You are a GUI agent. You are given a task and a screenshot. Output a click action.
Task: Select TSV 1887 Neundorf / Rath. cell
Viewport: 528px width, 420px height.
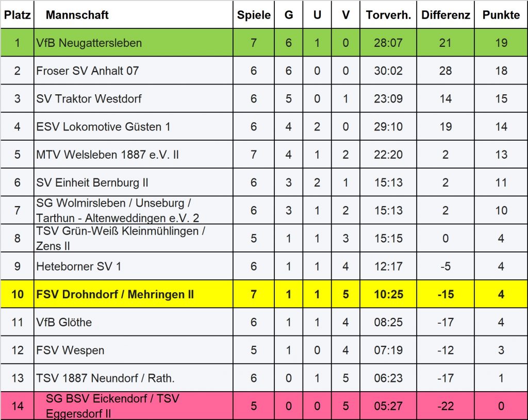tap(105, 378)
